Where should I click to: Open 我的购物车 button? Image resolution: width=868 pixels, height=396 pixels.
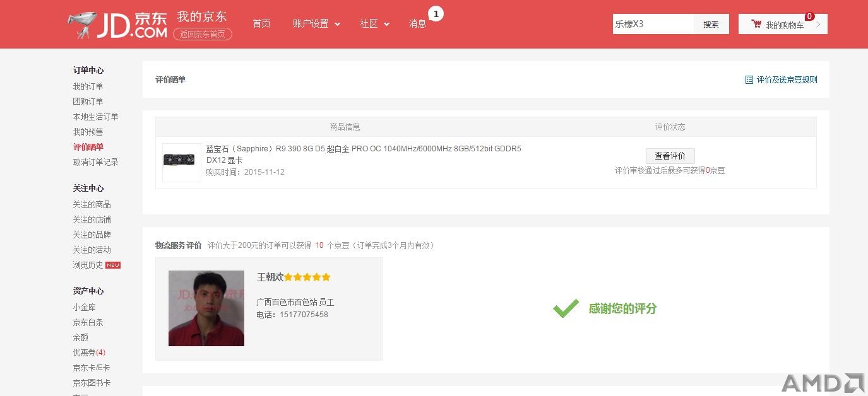783,24
